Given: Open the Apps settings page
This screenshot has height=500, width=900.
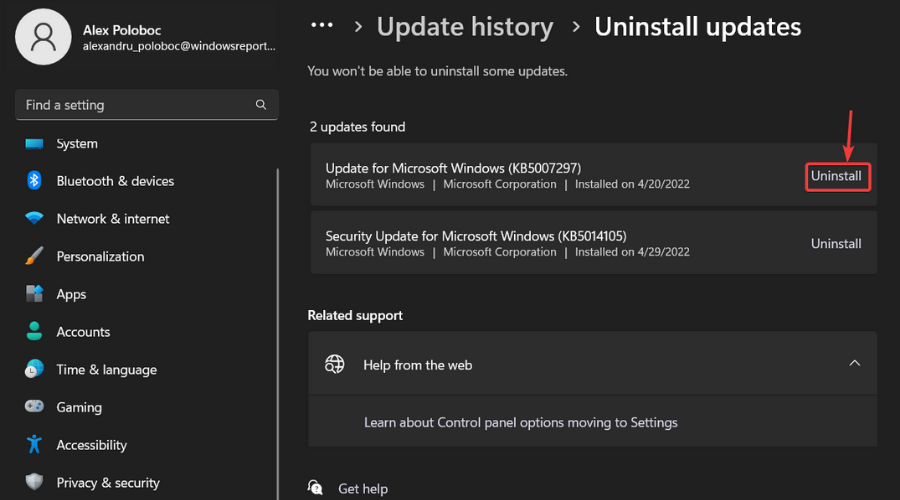Looking at the screenshot, I should (71, 294).
